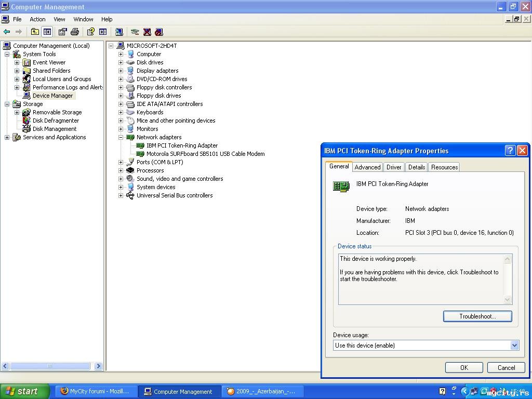Screen dimensions: 532x399
Task: Switch to MyCity forumi Mozilla taskbar button
Action: point(95,392)
